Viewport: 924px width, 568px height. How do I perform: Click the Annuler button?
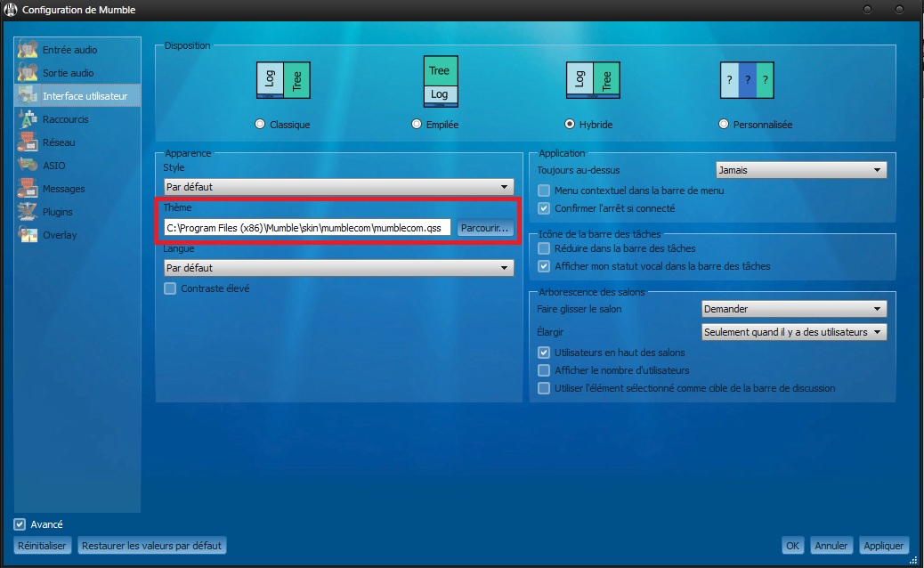pos(831,546)
